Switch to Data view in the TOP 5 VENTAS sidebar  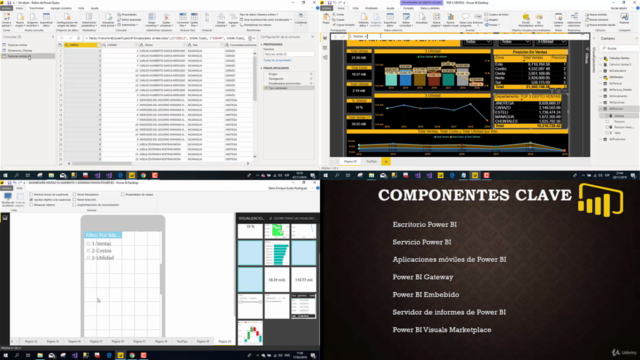(x=325, y=48)
